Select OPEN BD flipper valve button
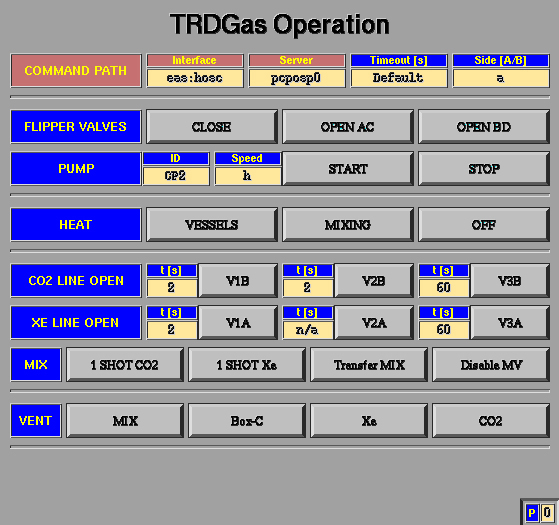 coord(484,127)
